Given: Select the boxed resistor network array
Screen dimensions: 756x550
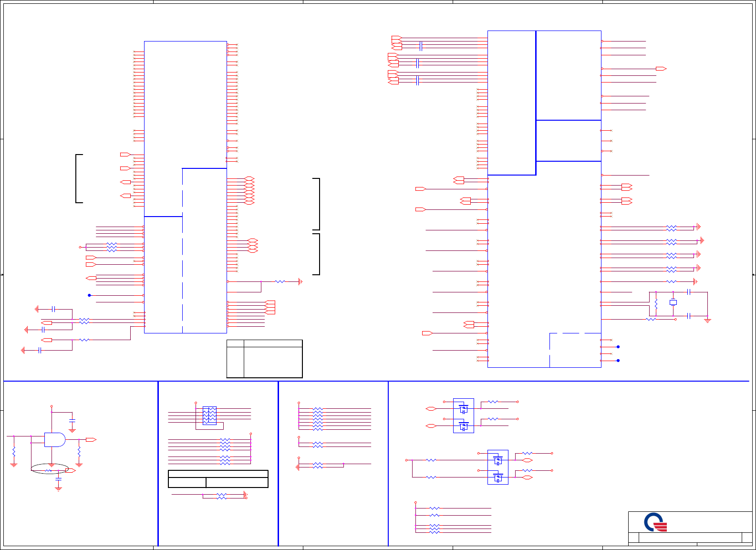Looking at the screenshot, I should tap(209, 415).
